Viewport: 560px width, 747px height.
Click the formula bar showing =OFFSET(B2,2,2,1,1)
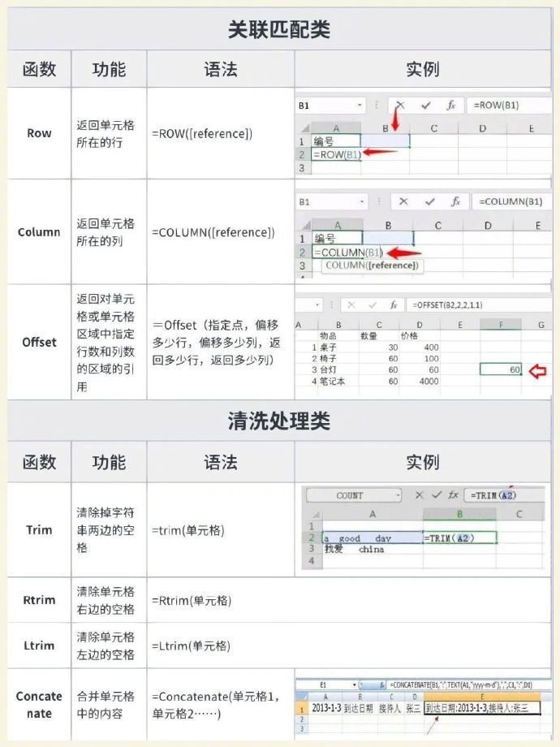(478, 305)
